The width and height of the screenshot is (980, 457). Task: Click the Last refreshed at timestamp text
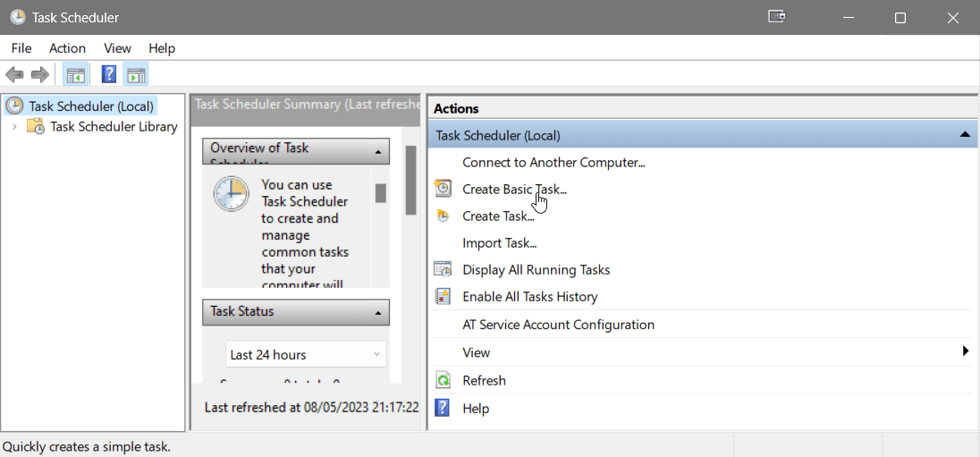pyautogui.click(x=311, y=407)
